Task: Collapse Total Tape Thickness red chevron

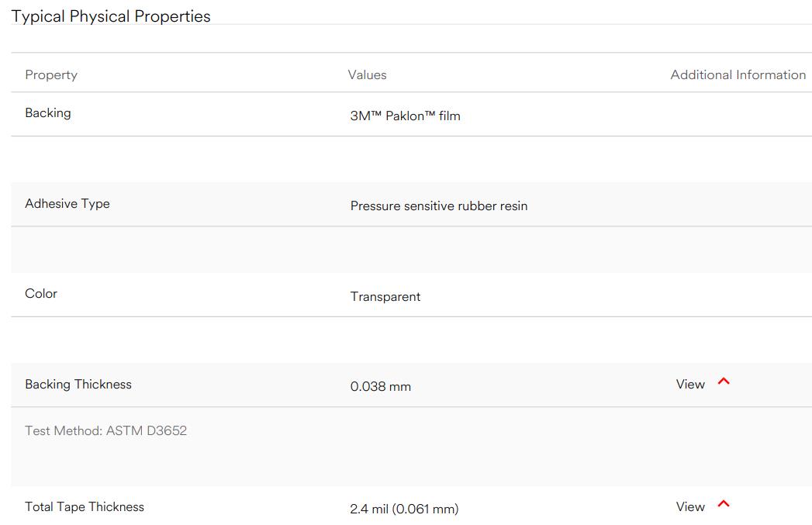Action: tap(724, 504)
